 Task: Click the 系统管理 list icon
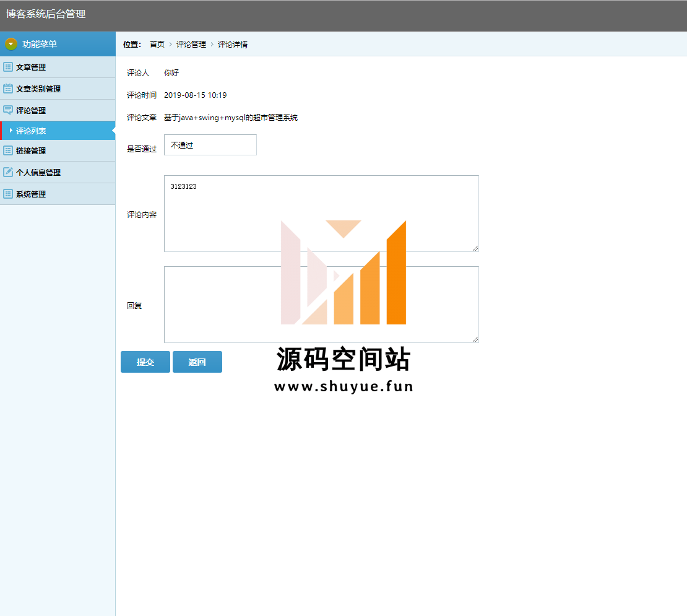(8, 194)
